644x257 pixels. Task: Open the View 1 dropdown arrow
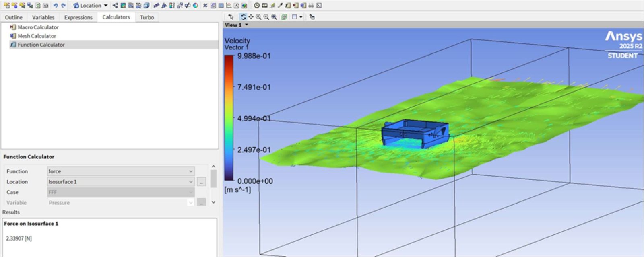[247, 25]
